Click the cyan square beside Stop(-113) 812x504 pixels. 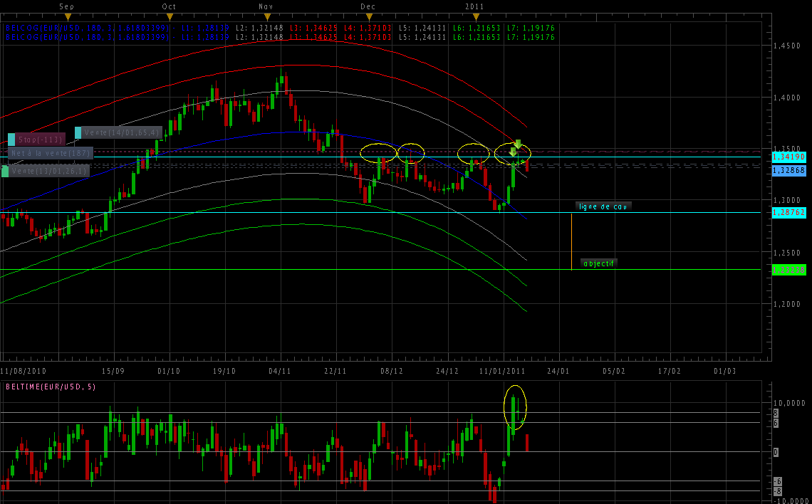coord(11,140)
